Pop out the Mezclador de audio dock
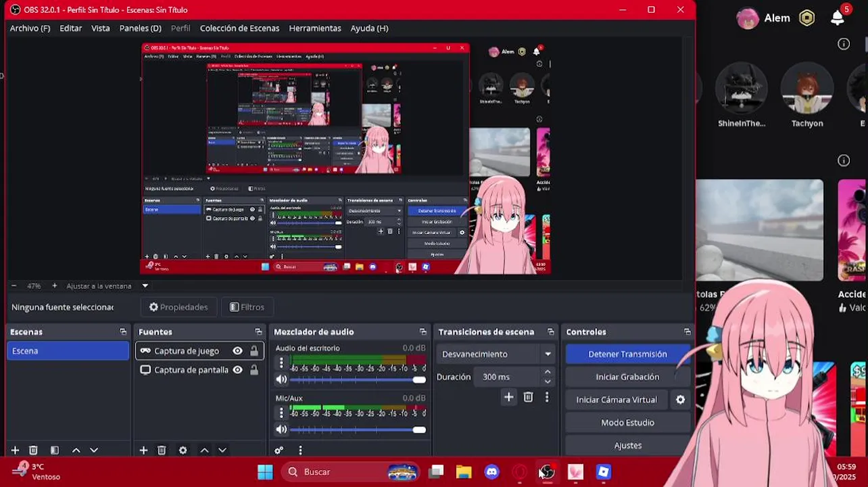This screenshot has width=868, height=487. [423, 332]
